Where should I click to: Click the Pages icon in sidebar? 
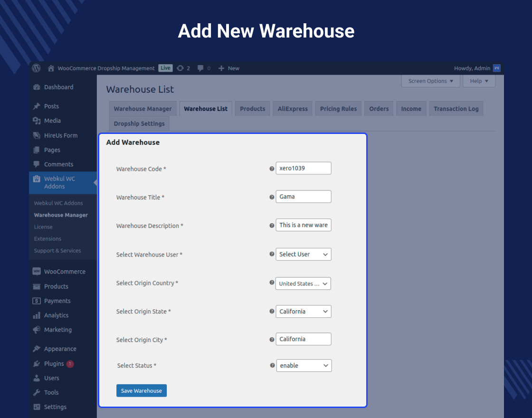37,150
